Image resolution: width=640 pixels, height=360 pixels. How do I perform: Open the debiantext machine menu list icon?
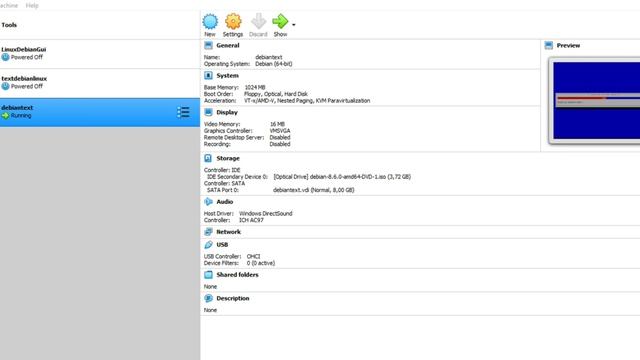click(183, 112)
